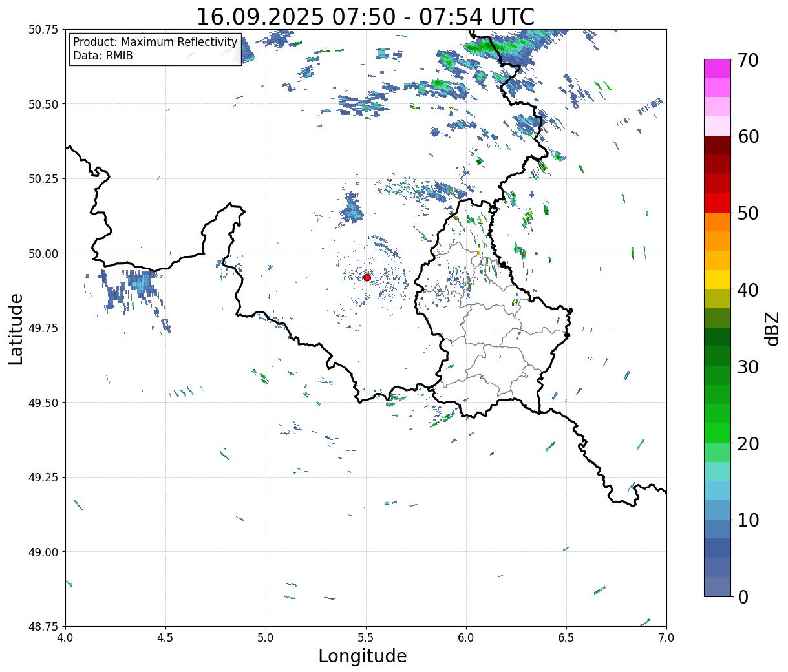Click the longitude tick label '5.5'
The width and height of the screenshot is (788, 672).
(x=366, y=638)
